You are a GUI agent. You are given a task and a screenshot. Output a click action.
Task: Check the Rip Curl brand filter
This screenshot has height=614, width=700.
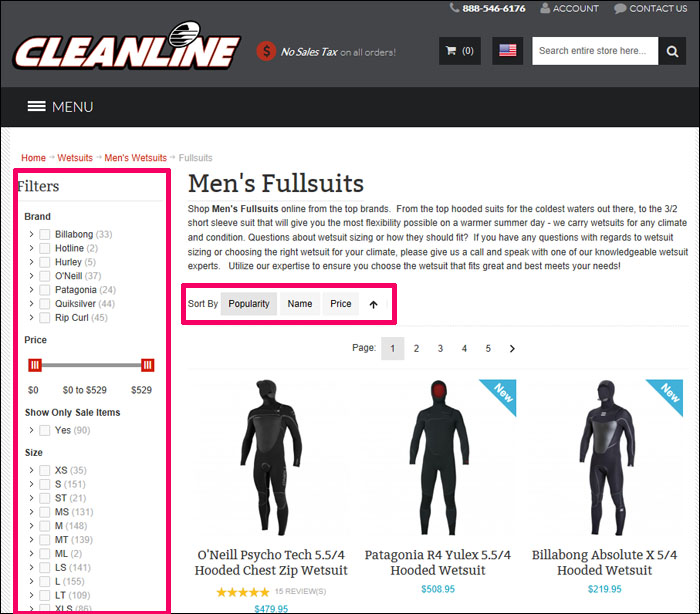point(45,317)
